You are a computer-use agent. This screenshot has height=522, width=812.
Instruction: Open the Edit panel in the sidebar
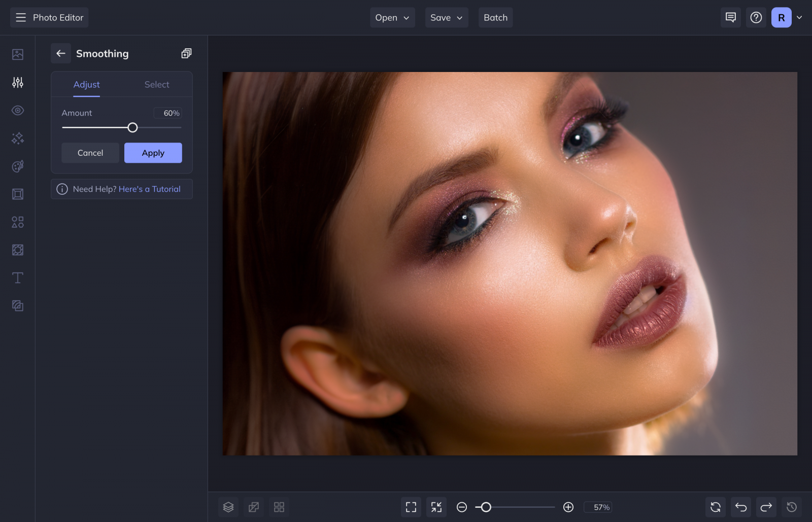(18, 82)
